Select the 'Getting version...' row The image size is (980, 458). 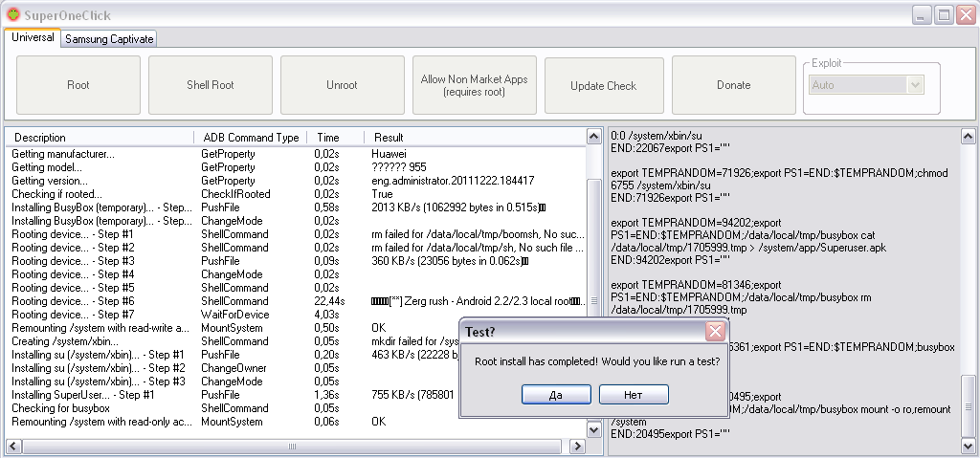(297, 181)
